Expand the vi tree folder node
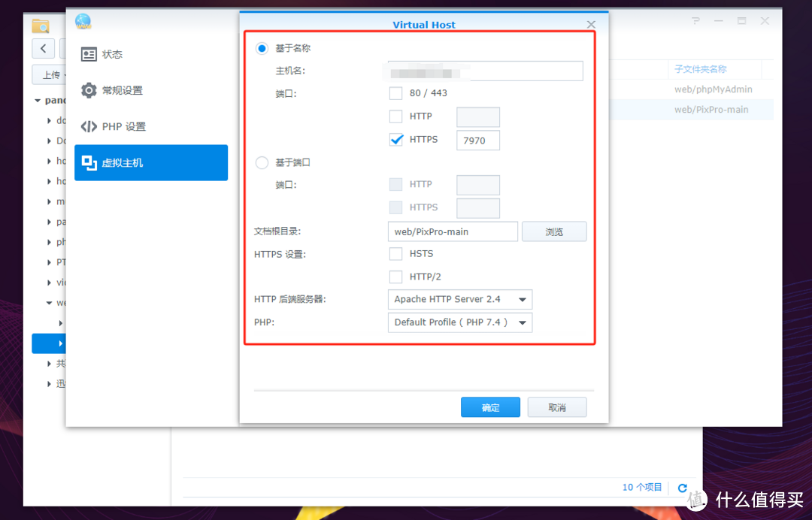Viewport: 812px width, 520px height. tap(49, 283)
